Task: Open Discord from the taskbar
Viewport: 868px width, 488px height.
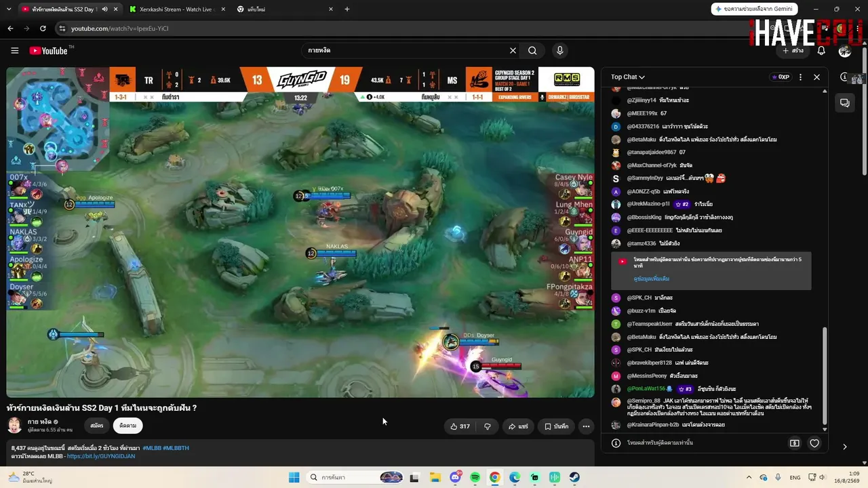Action: pos(455,477)
